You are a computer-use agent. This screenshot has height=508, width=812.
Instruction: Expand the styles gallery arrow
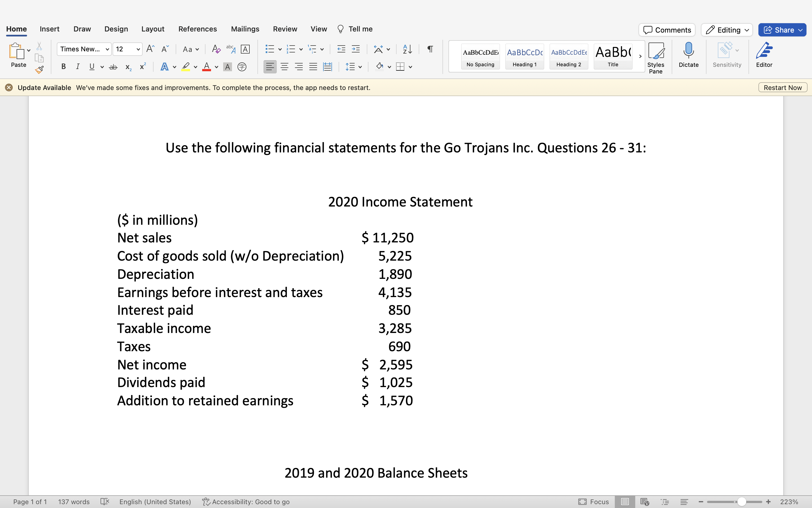(640, 56)
